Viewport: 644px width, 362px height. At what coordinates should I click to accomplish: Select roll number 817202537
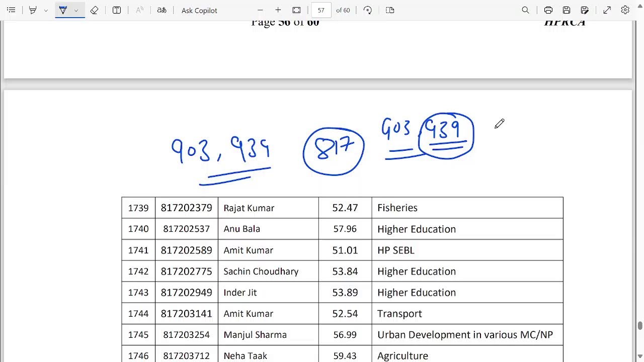click(x=186, y=229)
